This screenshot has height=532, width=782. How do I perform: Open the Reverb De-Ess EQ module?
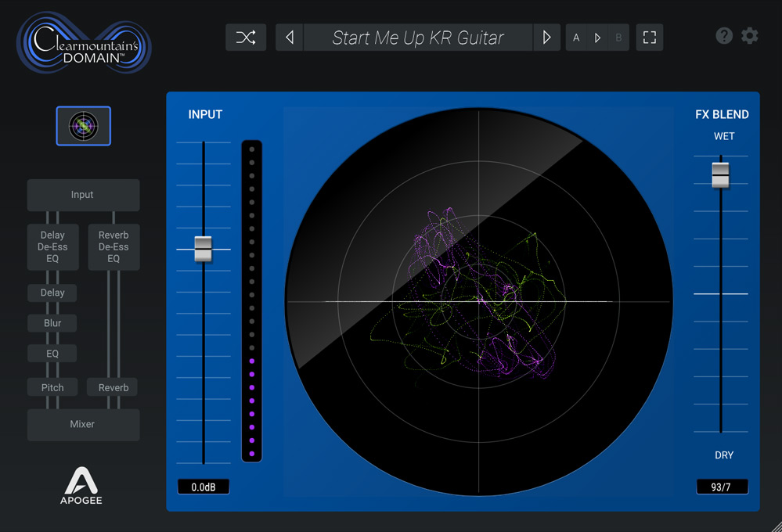point(114,246)
